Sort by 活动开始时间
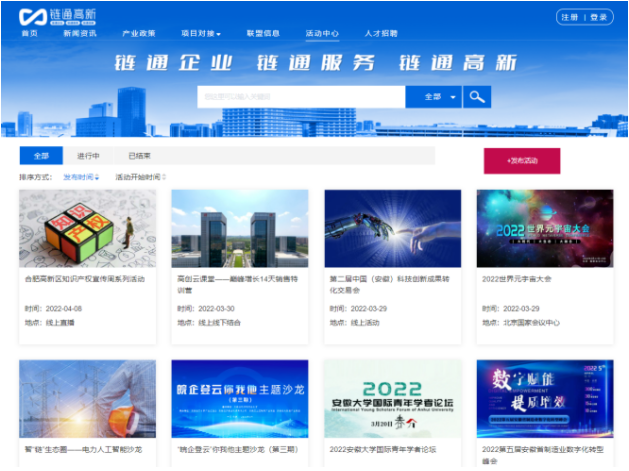The height and width of the screenshot is (471, 629). pyautogui.click(x=140, y=177)
